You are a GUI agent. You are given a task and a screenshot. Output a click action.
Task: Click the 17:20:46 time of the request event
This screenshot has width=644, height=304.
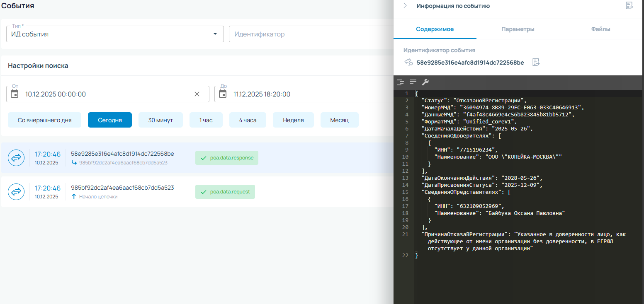48,188
